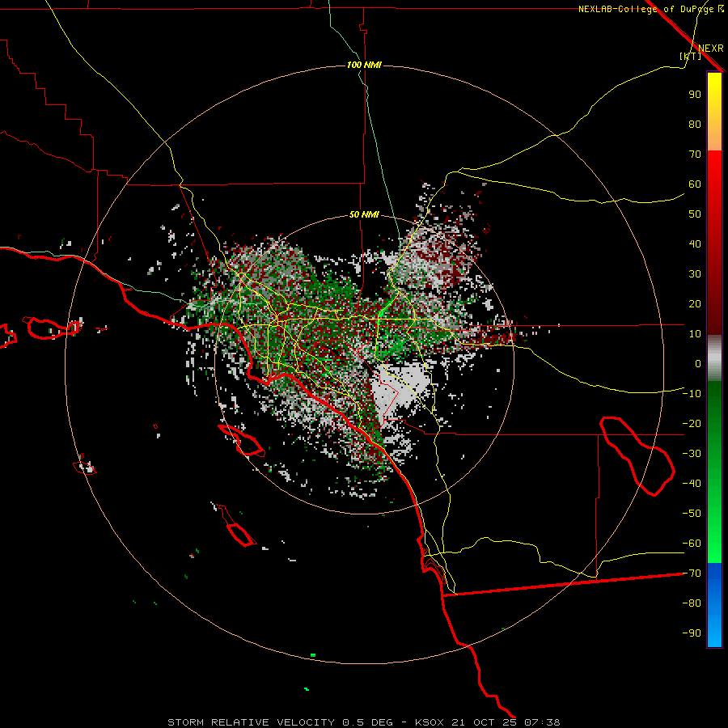Click the 80 knot scale label
The height and width of the screenshot is (728, 728).
tap(695, 125)
